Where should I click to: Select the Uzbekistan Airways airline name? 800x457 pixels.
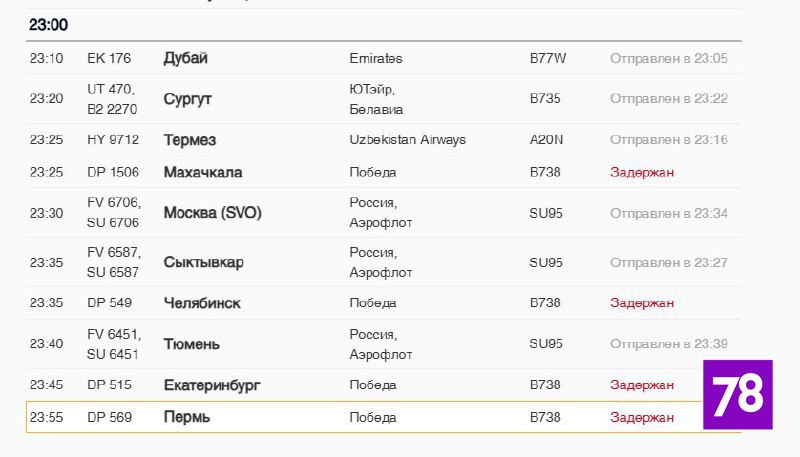click(x=407, y=140)
